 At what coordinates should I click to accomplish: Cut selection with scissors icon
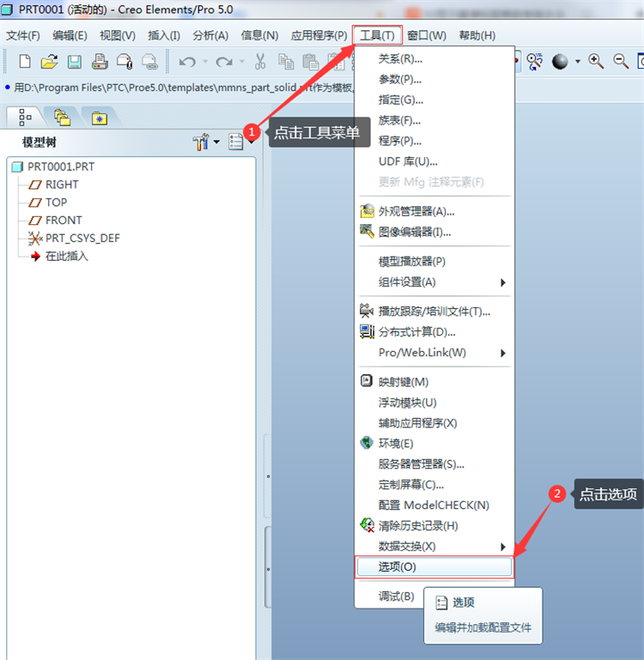[260, 62]
